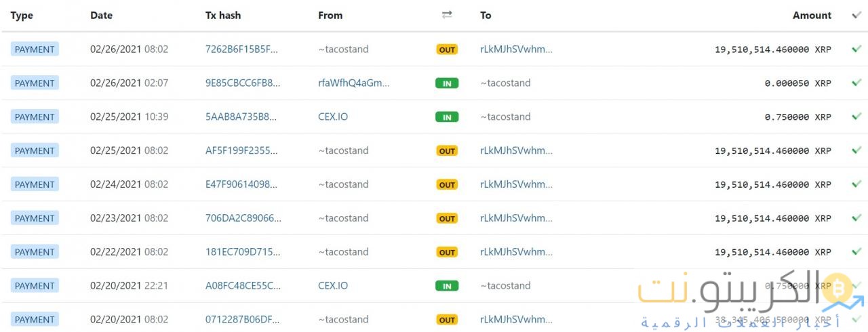Click PAYMENT type tag on 02/24/2021 row
This screenshot has width=868, height=332.
point(35,184)
